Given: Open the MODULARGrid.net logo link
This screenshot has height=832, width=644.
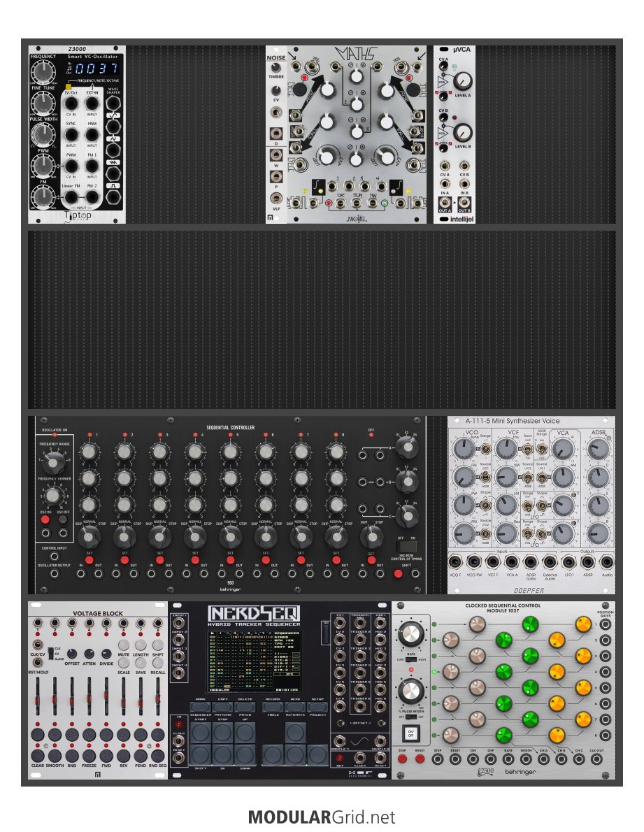Looking at the screenshot, I should tap(322, 817).
